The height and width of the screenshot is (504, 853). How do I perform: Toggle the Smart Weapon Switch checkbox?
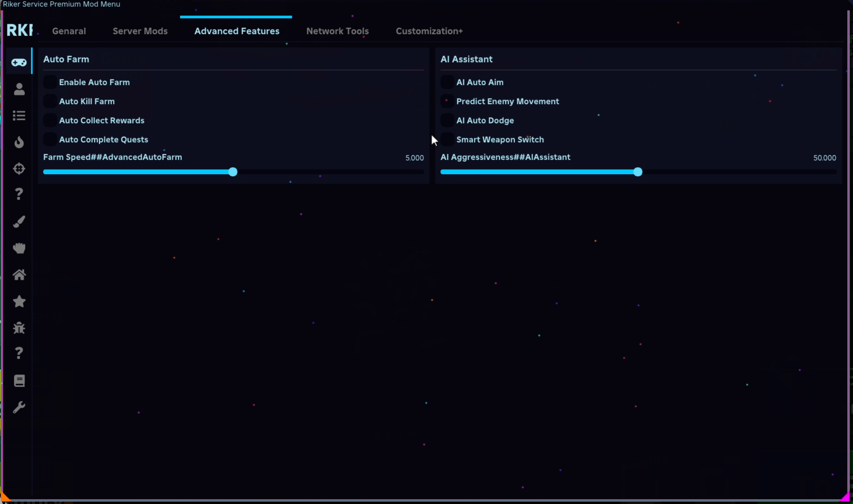(x=447, y=140)
